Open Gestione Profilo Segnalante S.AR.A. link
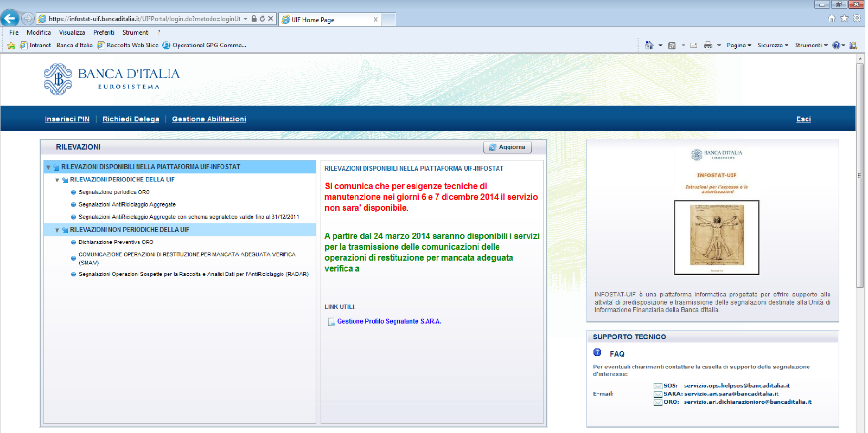This screenshot has width=868, height=433. pyautogui.click(x=389, y=321)
